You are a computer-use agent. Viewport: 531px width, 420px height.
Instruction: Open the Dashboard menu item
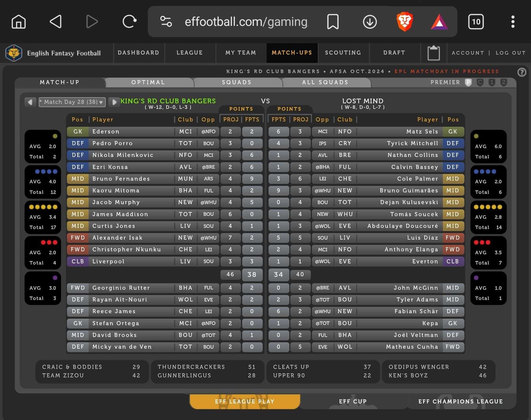[x=138, y=53]
